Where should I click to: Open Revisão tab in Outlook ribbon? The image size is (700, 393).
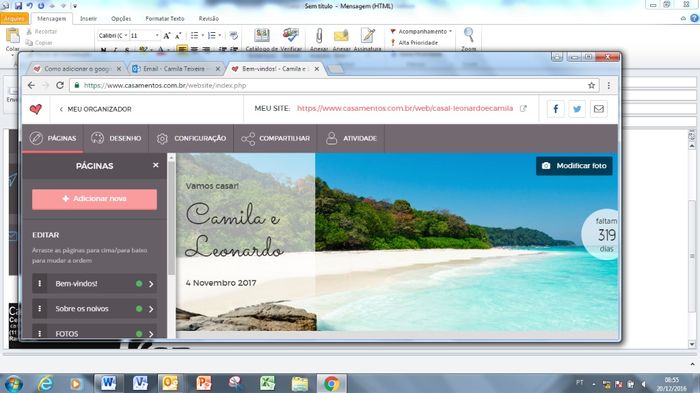208,19
